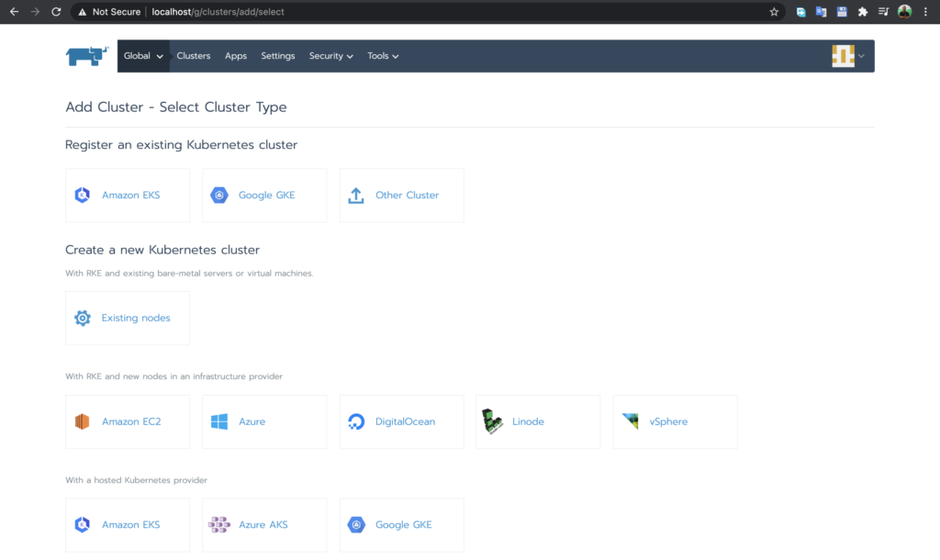940x560 pixels.
Task: Open the Chrome profile avatar
Action: (x=904, y=11)
